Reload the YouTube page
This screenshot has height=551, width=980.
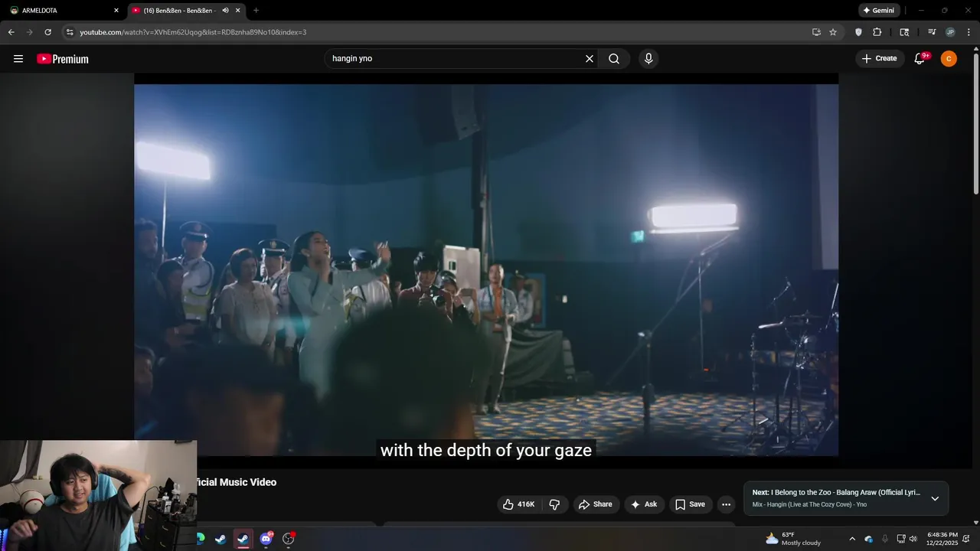point(48,32)
